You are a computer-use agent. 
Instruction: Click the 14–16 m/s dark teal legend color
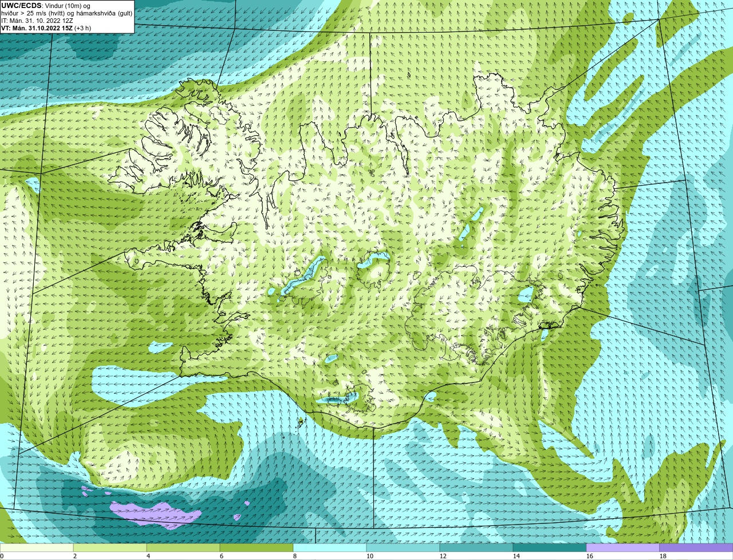pyautogui.click(x=550, y=547)
